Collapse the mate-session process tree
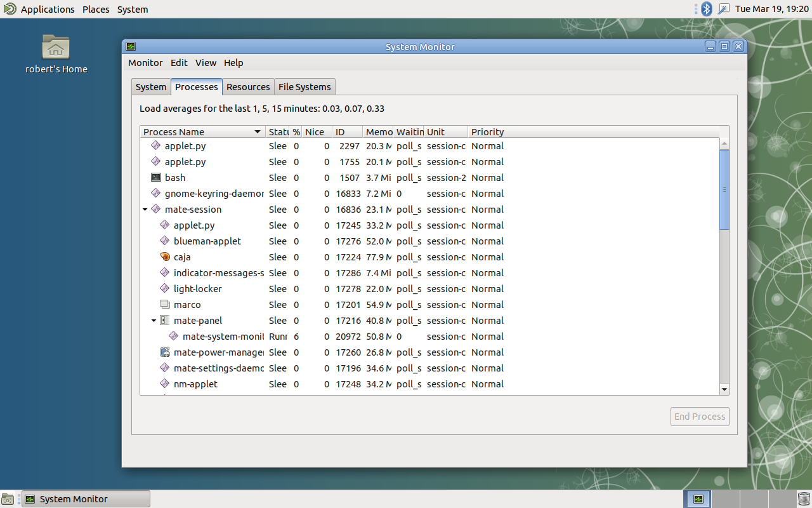Screen dimensions: 812x508 145,210
